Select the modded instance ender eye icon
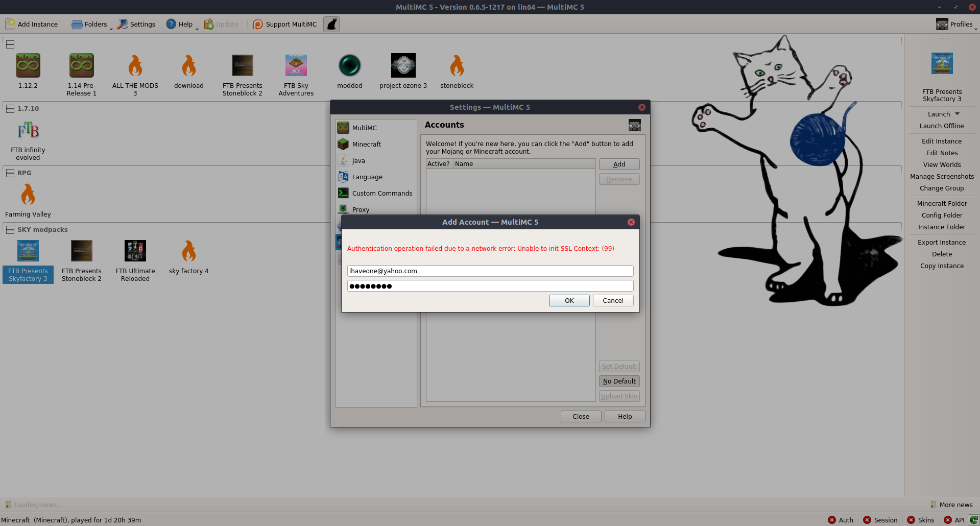This screenshot has width=980, height=526. click(350, 65)
